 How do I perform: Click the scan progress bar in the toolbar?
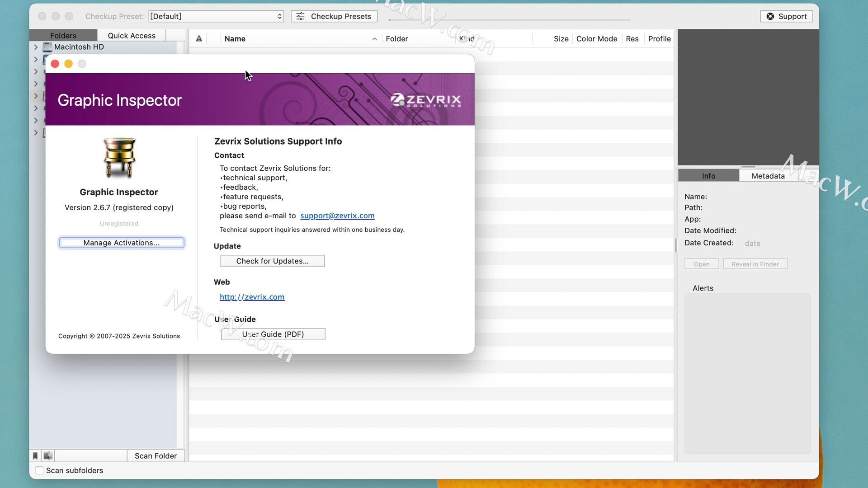[x=509, y=19]
